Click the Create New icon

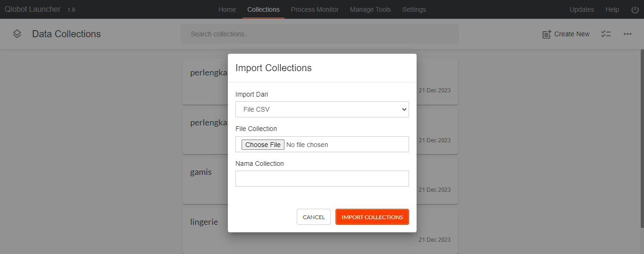[547, 34]
